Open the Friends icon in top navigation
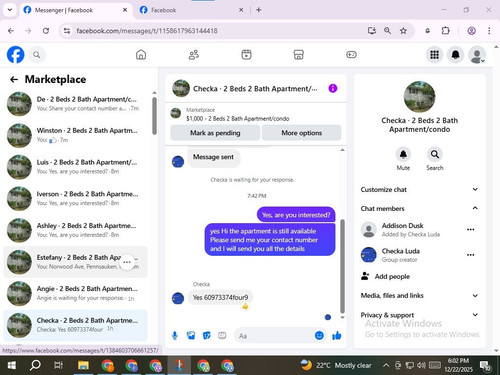Screen dimensions: 500x375 tap(194, 55)
